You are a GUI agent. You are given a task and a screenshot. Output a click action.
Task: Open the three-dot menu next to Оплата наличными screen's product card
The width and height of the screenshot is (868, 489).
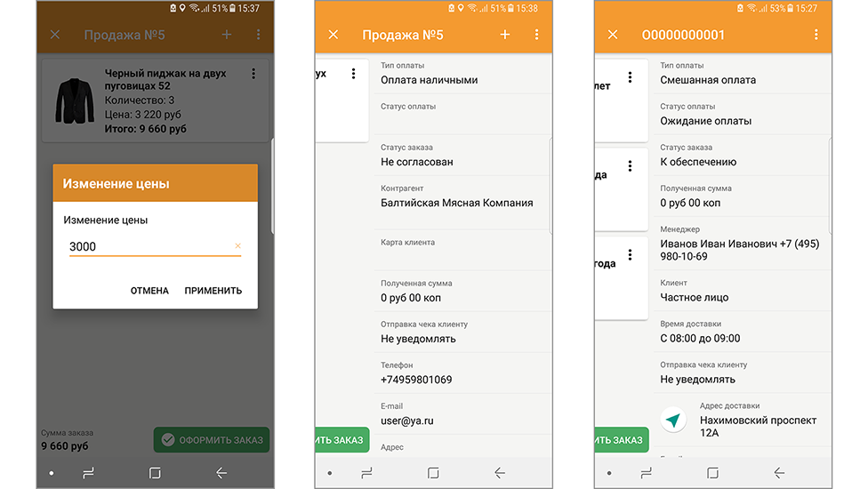354,74
